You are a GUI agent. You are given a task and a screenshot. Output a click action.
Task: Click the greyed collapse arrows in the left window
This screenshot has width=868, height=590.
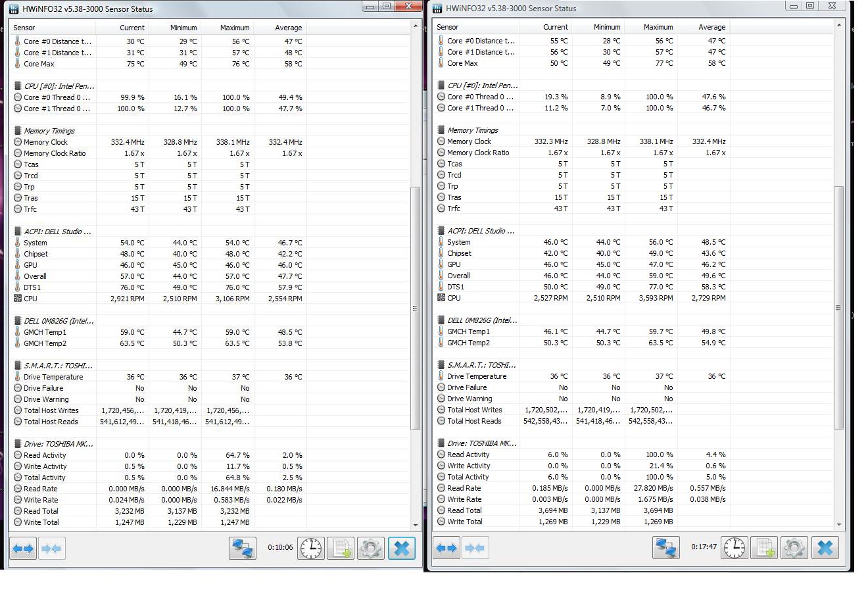51,548
